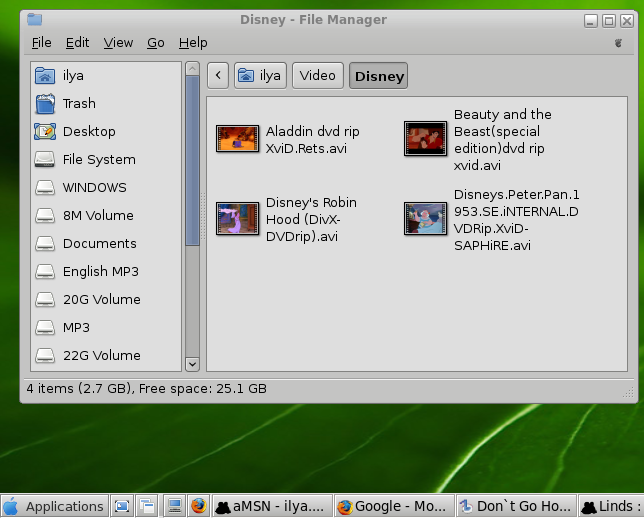Open the ilya home folder icon in sidebar
This screenshot has height=518, width=644.
click(x=45, y=76)
